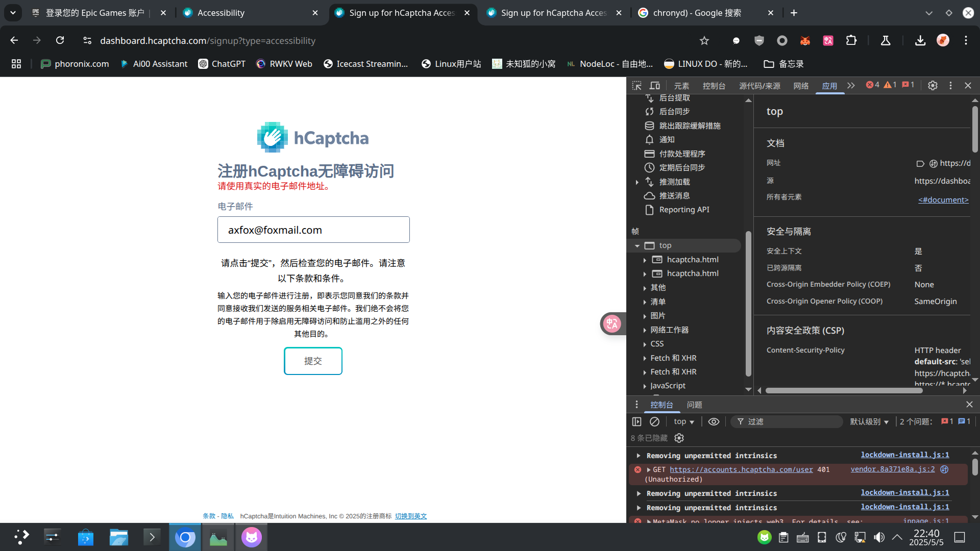Image resolution: width=980 pixels, height=551 pixels.
Task: Open console settings gear
Action: pyautogui.click(x=679, y=438)
